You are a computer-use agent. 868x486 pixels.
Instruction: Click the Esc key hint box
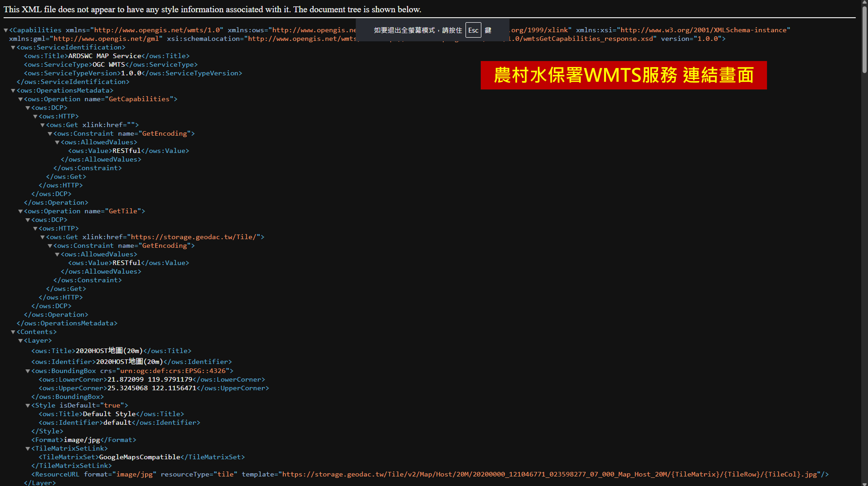point(473,30)
